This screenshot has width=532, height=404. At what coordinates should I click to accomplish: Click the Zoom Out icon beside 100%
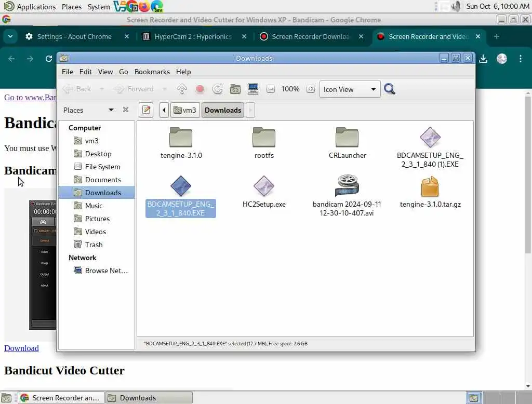(x=271, y=89)
